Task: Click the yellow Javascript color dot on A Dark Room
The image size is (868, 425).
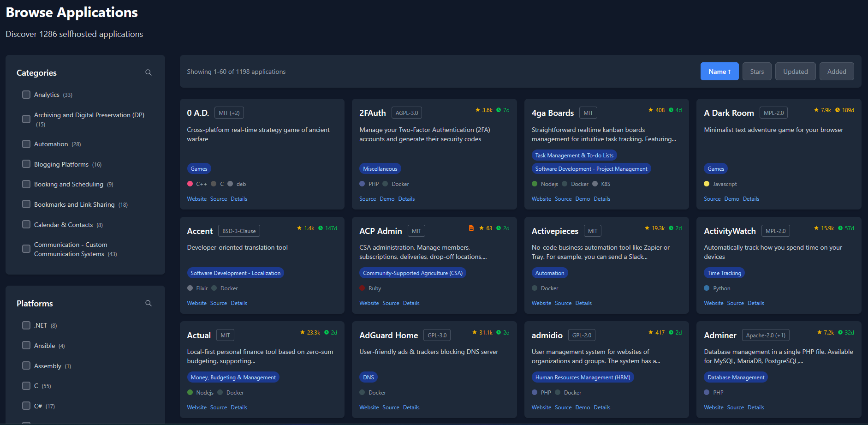Action: (x=706, y=184)
